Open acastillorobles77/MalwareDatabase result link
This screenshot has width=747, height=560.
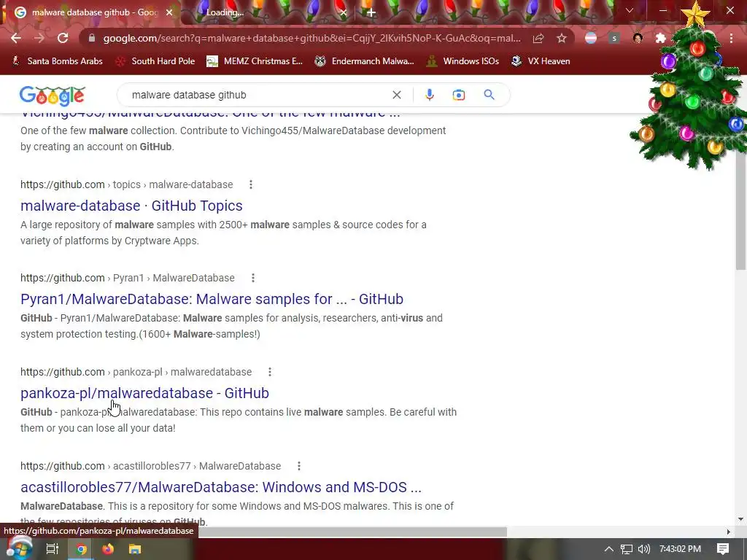pyautogui.click(x=221, y=487)
